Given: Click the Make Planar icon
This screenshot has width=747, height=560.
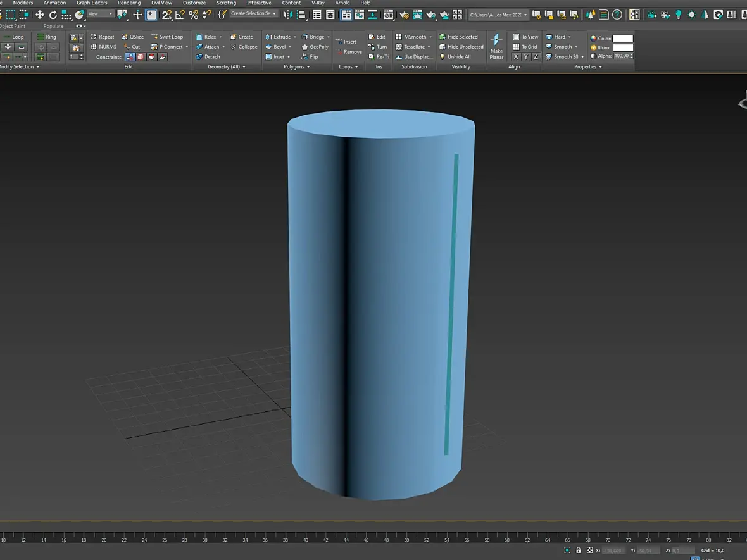Looking at the screenshot, I should [496, 46].
